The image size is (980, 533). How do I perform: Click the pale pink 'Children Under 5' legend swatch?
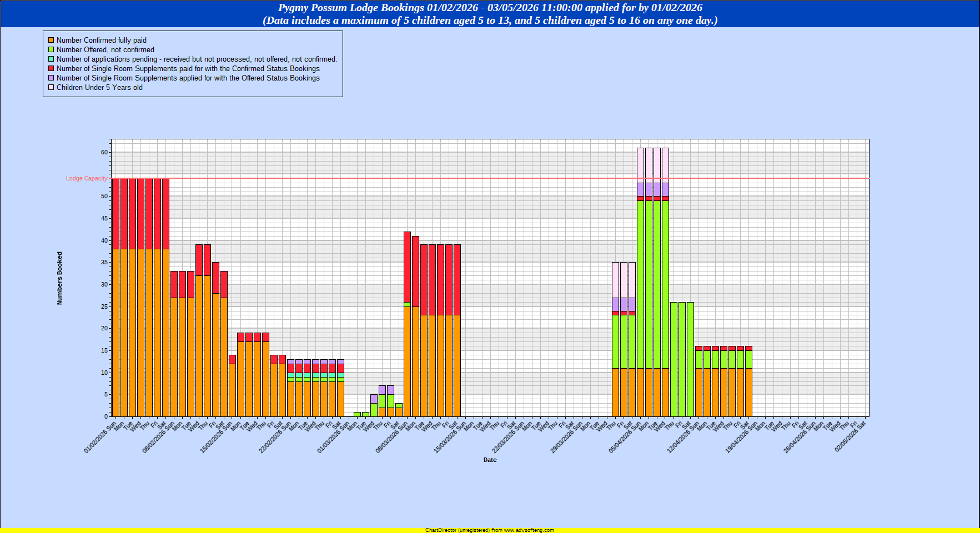pyautogui.click(x=51, y=88)
